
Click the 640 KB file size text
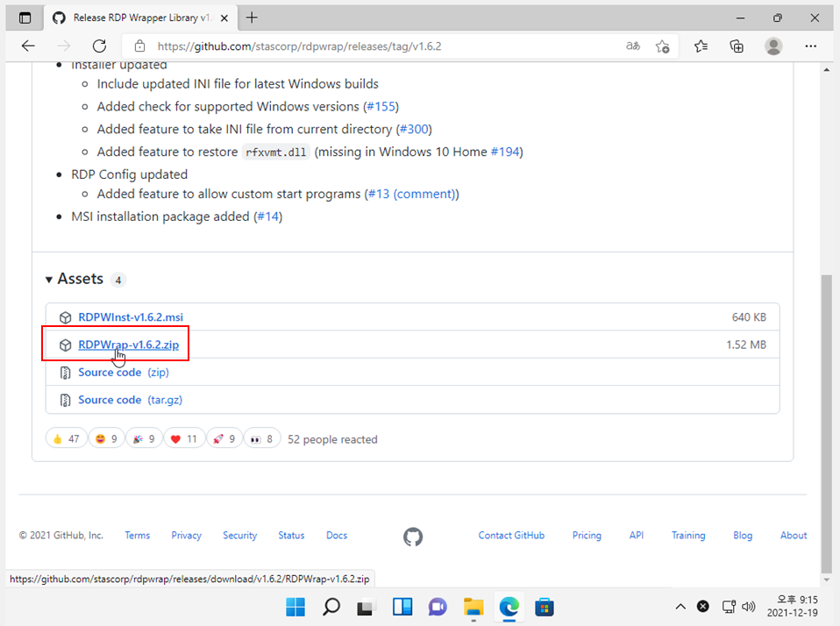coord(749,317)
